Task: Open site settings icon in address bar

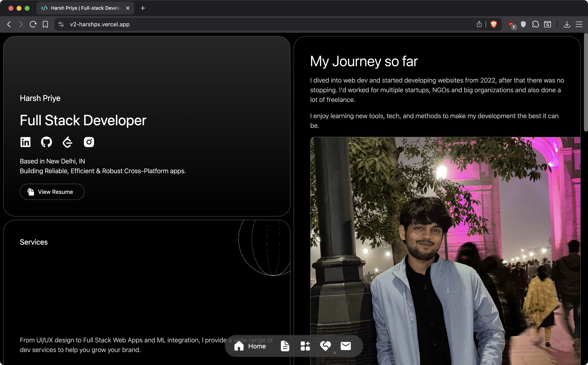Action: point(61,24)
